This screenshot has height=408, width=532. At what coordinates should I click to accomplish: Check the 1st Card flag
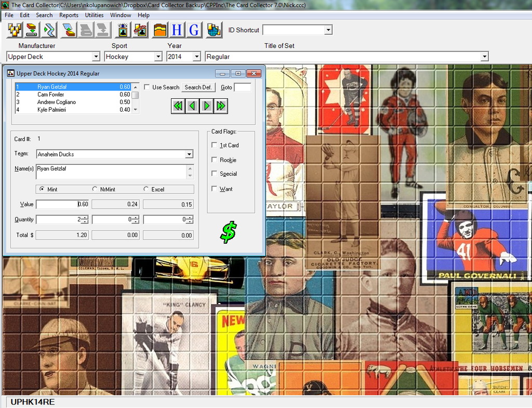click(x=214, y=145)
